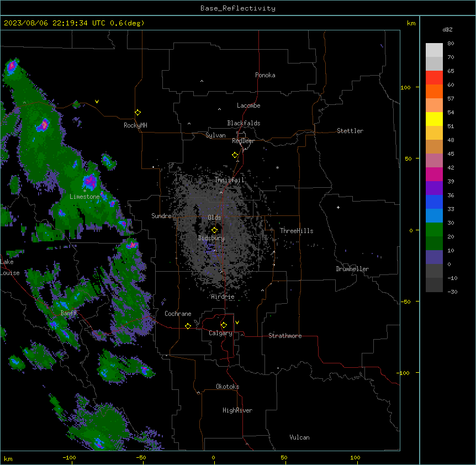Select the Banff label
The image size is (476, 465).
pyautogui.click(x=68, y=313)
